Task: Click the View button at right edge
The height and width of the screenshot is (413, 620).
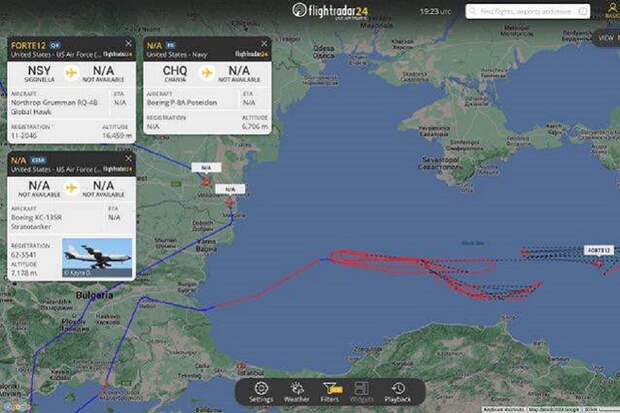Action: (607, 38)
